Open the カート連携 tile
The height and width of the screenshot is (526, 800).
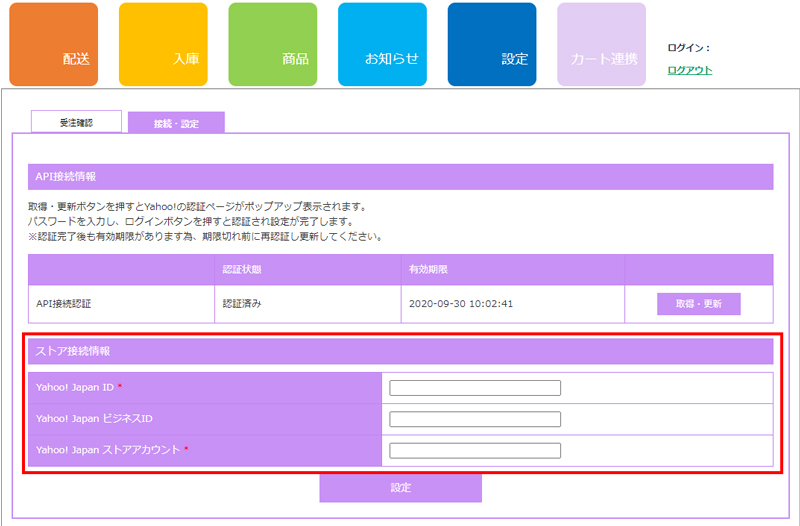601,45
